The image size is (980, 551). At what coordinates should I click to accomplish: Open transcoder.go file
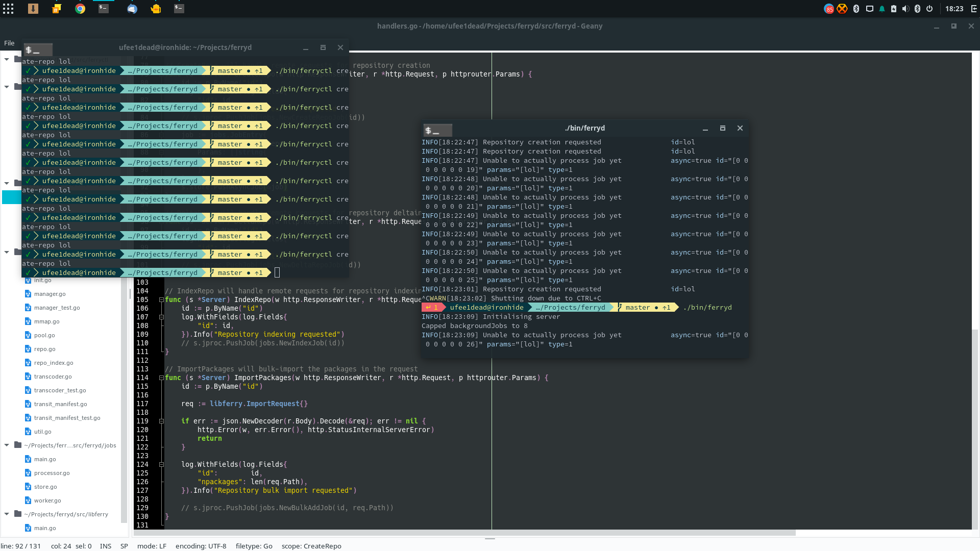click(x=53, y=377)
